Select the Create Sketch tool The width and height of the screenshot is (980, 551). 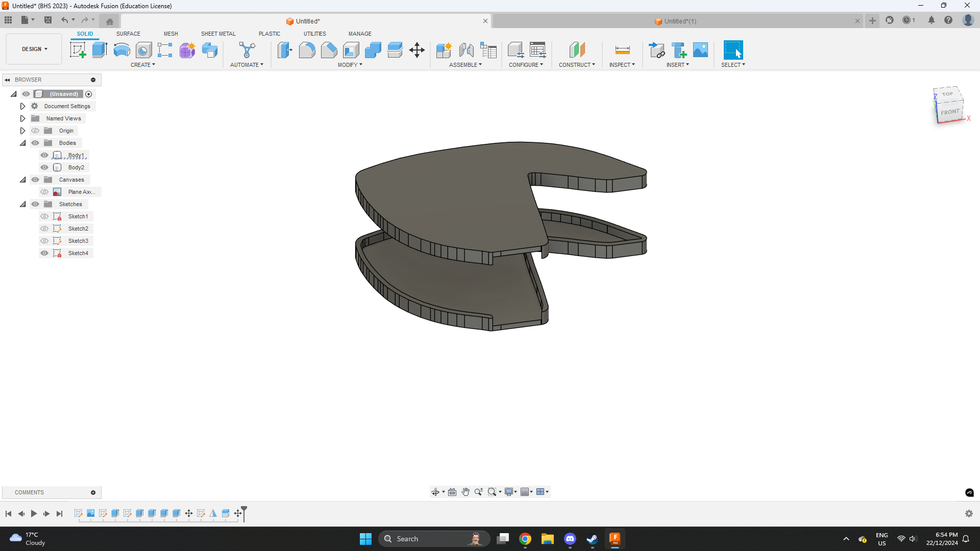coord(78,50)
